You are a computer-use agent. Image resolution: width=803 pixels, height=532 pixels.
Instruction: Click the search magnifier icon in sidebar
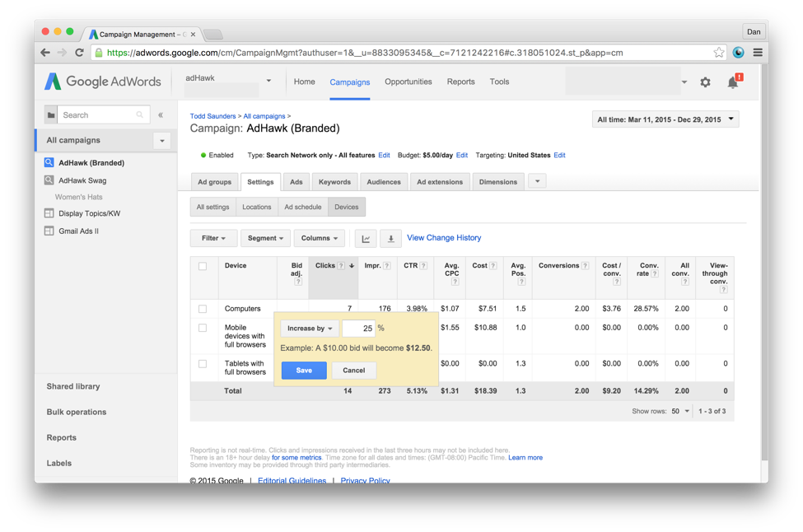[x=140, y=114]
